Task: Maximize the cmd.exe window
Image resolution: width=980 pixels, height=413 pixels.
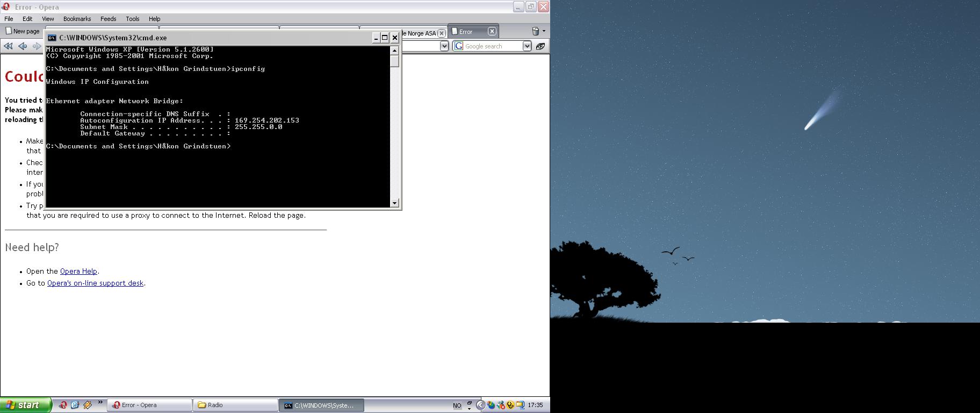Action: [x=385, y=38]
